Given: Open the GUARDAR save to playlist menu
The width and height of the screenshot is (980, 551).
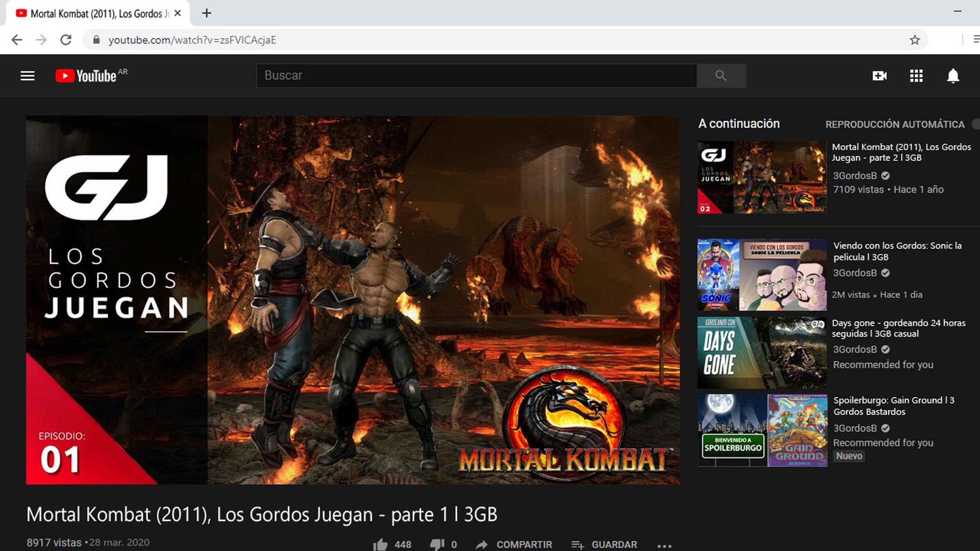Looking at the screenshot, I should [x=604, y=544].
